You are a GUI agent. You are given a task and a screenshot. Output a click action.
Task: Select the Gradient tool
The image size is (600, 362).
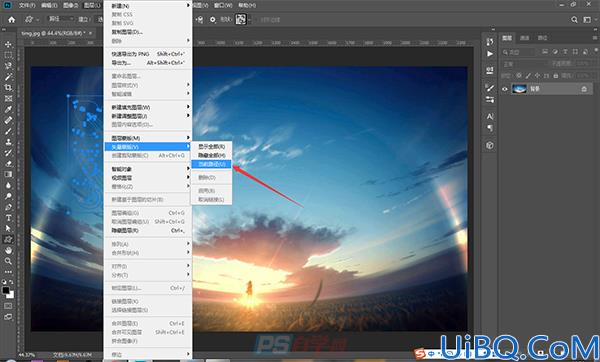(x=8, y=174)
